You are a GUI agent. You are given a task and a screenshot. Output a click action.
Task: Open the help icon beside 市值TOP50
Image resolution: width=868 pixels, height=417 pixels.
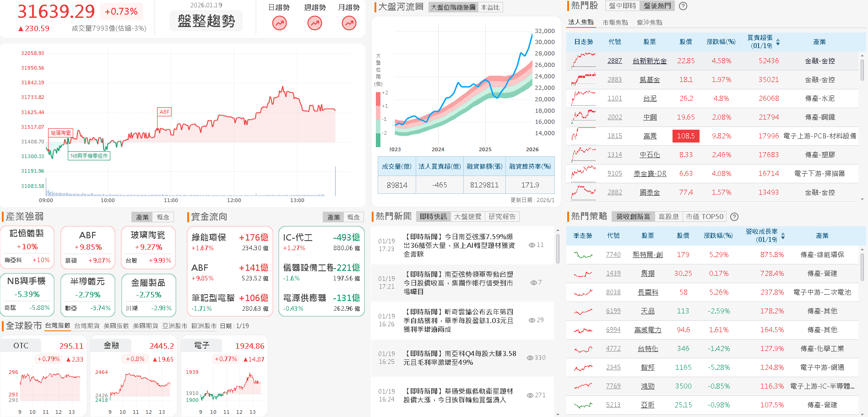pyautogui.click(x=734, y=216)
